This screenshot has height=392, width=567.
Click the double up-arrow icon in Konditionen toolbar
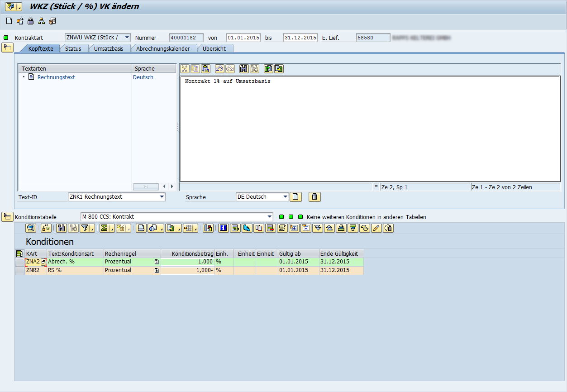click(x=329, y=228)
